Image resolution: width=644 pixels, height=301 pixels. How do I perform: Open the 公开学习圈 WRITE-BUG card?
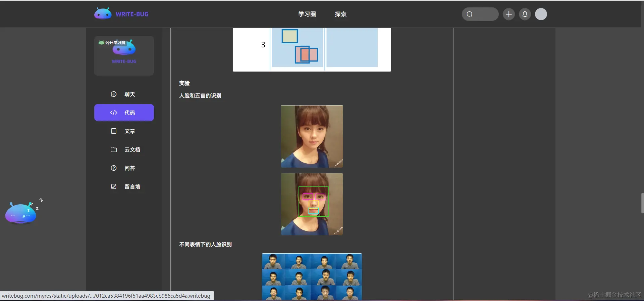point(124,55)
